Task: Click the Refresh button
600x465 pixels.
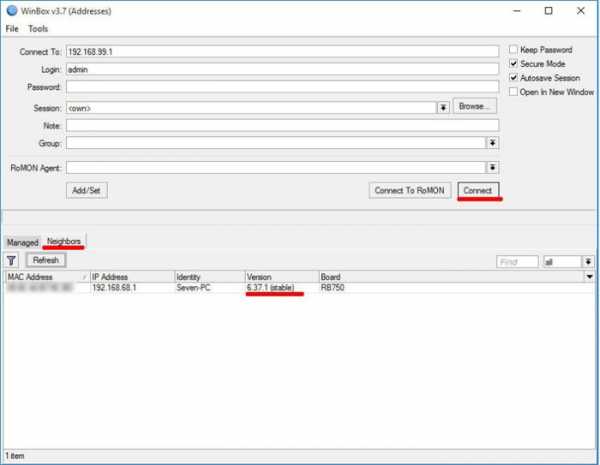Action: pos(45,260)
